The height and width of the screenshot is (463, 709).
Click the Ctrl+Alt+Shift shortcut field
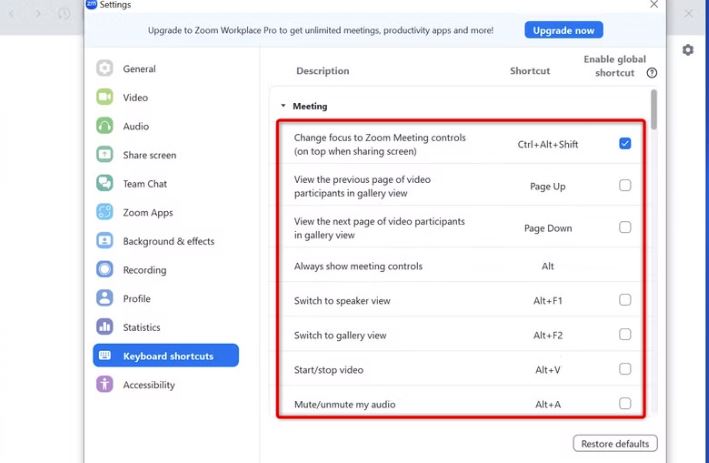pos(548,144)
